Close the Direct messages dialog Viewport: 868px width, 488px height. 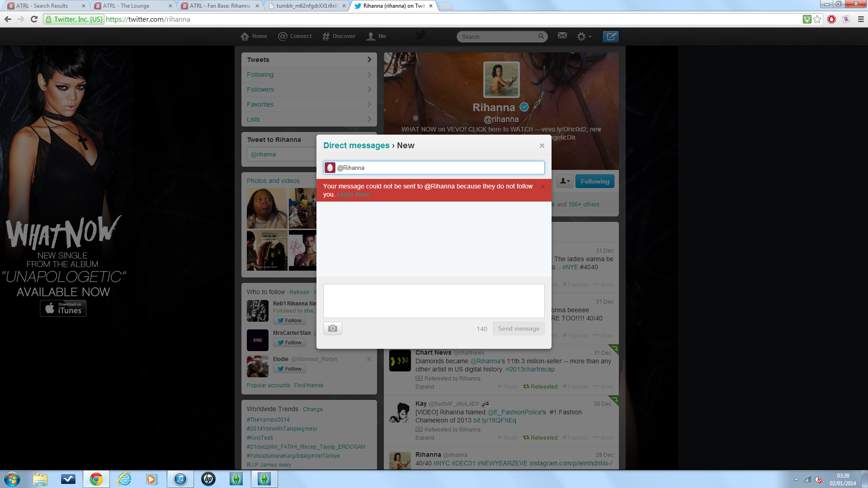pos(542,145)
